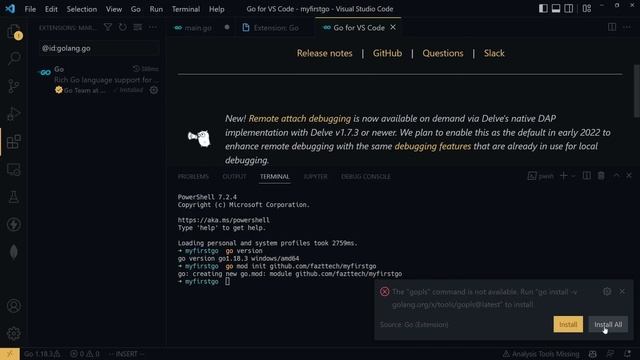Switch to Extension: Go tab
This screenshot has height=360, width=640.
tap(276, 28)
